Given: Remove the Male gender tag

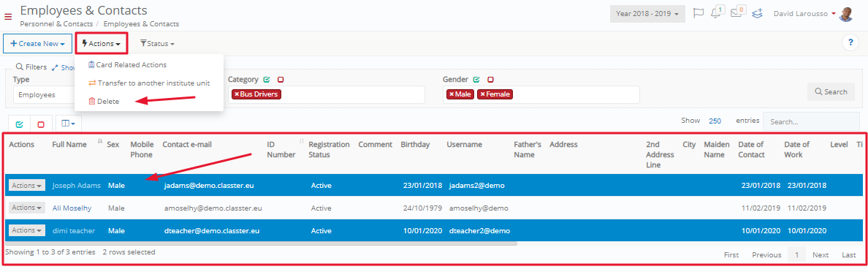Looking at the screenshot, I should click(451, 94).
